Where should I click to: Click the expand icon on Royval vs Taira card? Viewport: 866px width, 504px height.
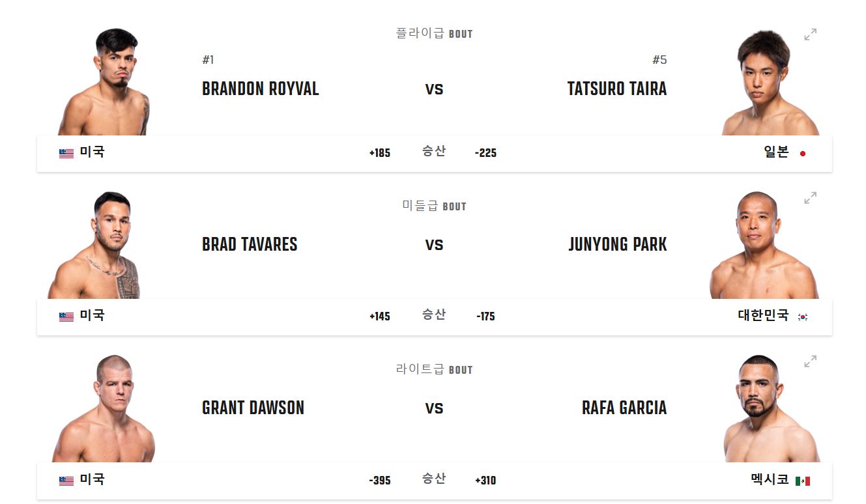click(x=810, y=33)
